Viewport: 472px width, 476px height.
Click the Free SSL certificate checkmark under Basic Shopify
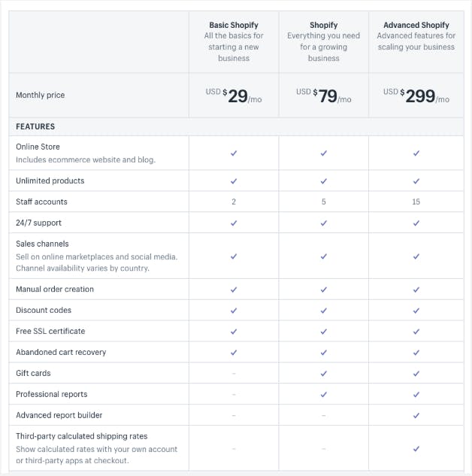234,331
